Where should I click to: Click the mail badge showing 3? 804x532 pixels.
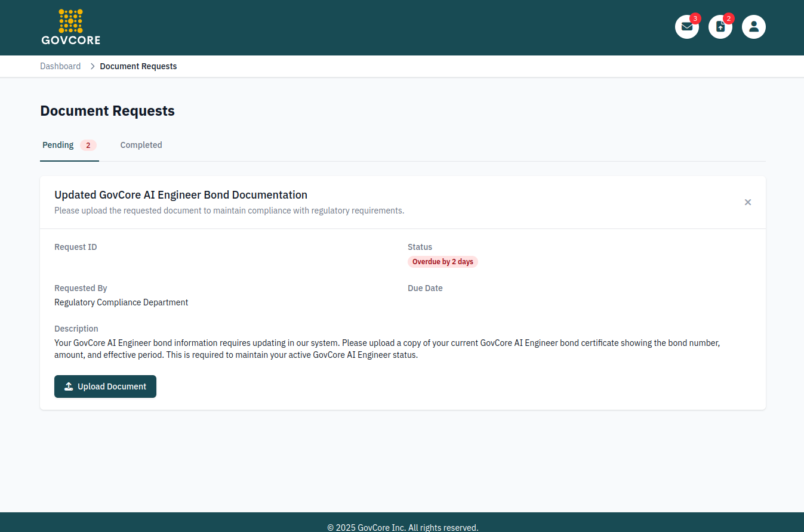pyautogui.click(x=695, y=18)
